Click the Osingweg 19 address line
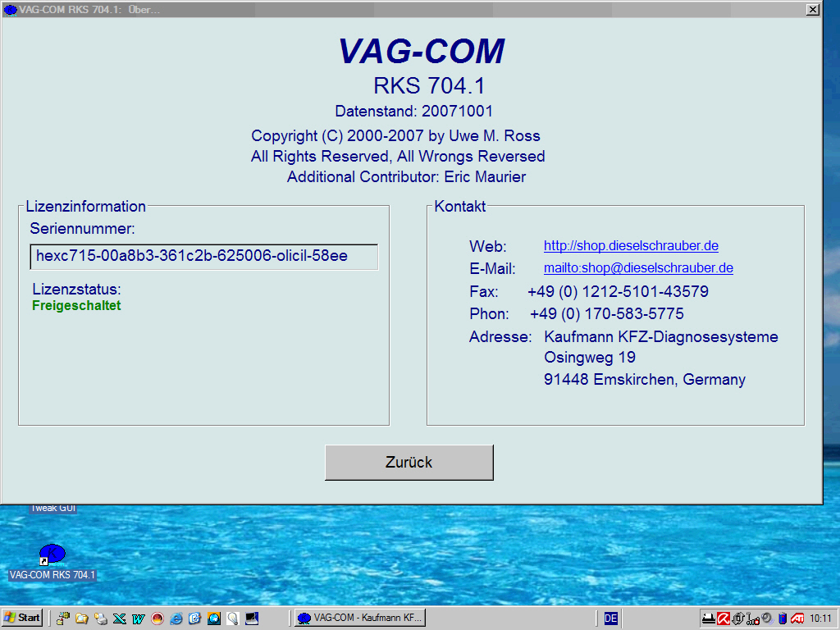 (590, 358)
